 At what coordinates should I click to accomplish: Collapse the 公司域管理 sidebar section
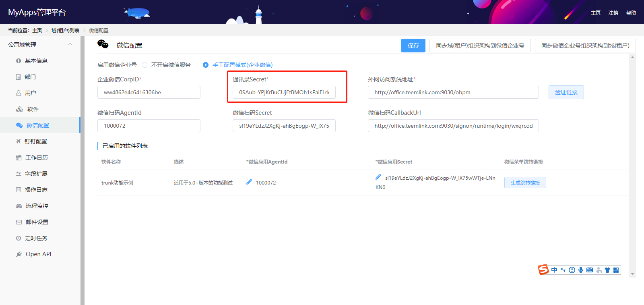(70, 45)
